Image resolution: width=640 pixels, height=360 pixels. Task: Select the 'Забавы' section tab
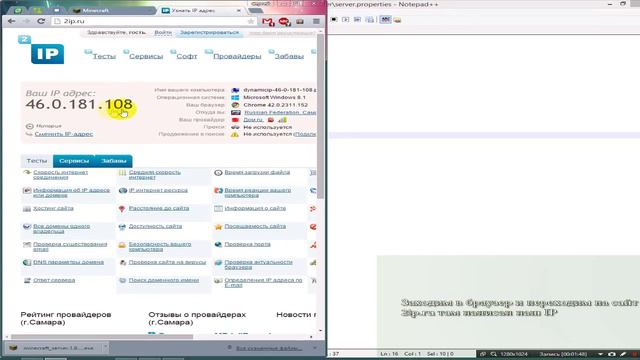(113, 161)
